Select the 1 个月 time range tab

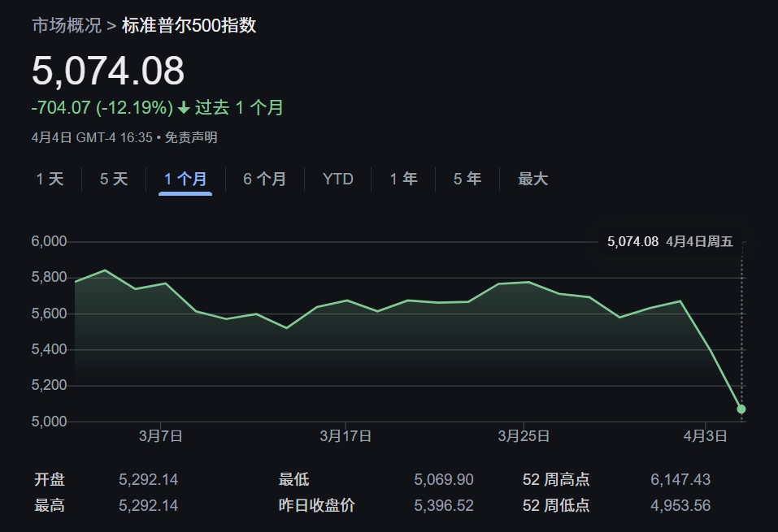tap(185, 179)
